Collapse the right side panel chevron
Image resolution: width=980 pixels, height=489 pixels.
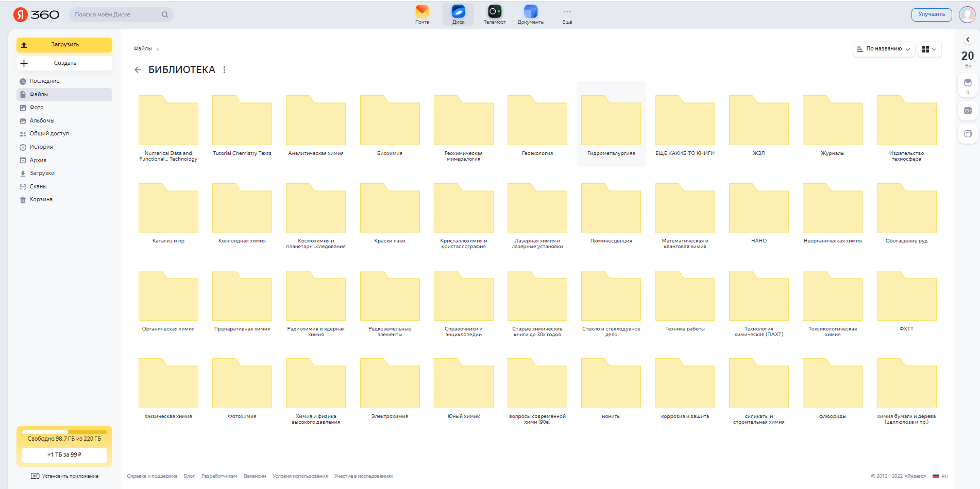coord(968,40)
